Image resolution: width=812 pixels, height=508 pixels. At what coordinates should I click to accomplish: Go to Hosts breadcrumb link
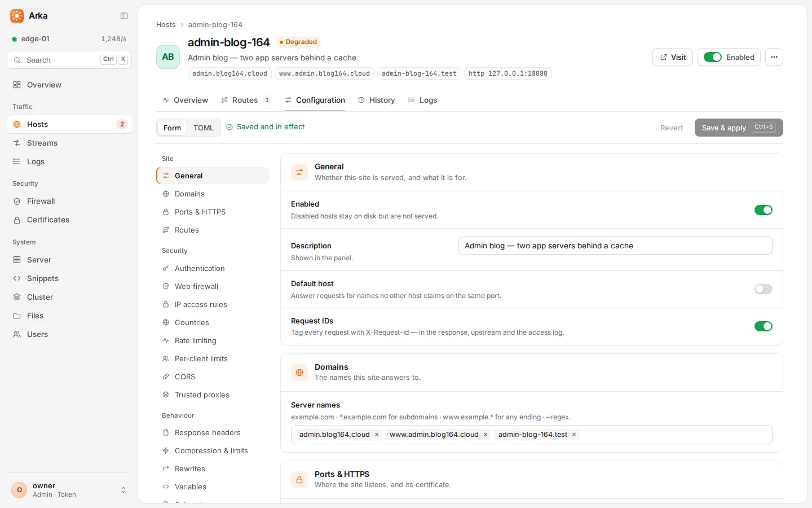(x=166, y=25)
